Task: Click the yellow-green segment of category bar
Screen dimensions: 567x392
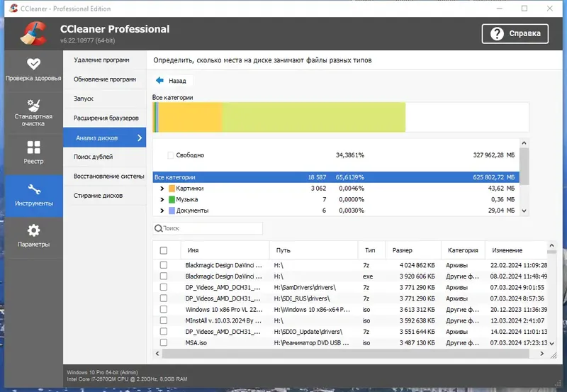Action: tap(314, 117)
